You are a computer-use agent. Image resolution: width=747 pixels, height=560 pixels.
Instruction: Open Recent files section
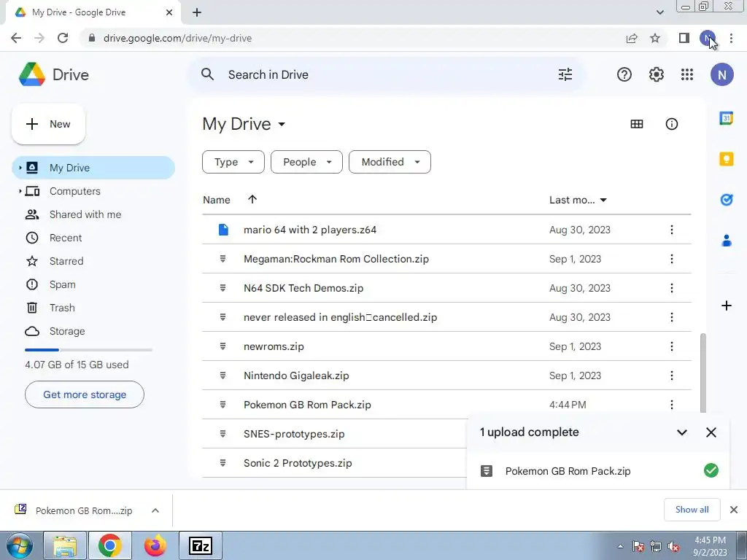click(93, 238)
